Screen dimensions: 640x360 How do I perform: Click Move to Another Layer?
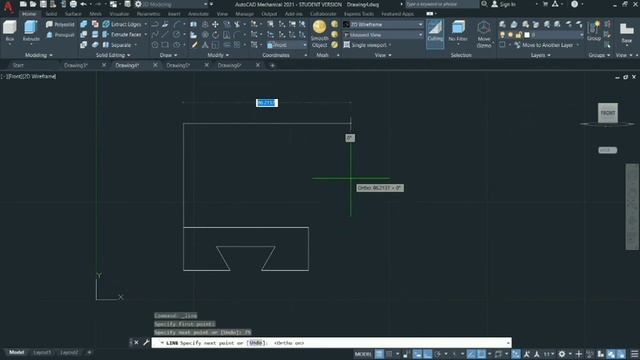[544, 45]
